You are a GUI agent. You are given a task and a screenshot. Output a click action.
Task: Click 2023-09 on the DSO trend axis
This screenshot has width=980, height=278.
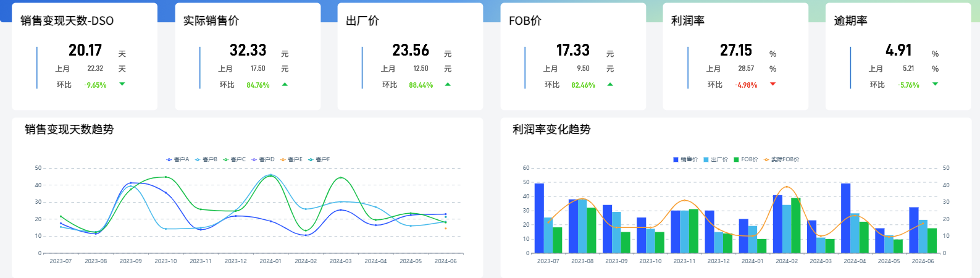tap(130, 261)
